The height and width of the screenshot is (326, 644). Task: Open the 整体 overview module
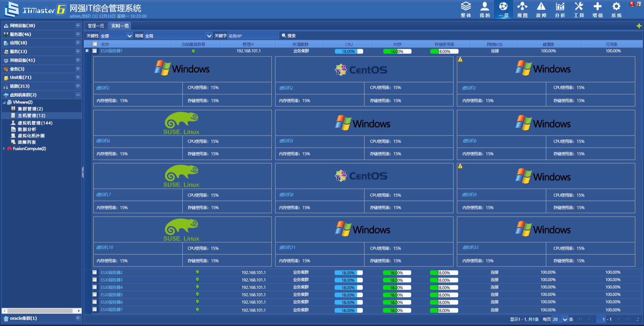(x=466, y=9)
